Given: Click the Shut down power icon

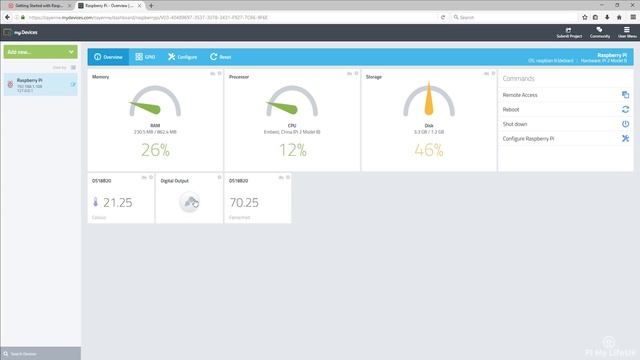Looking at the screenshot, I should tap(625, 124).
